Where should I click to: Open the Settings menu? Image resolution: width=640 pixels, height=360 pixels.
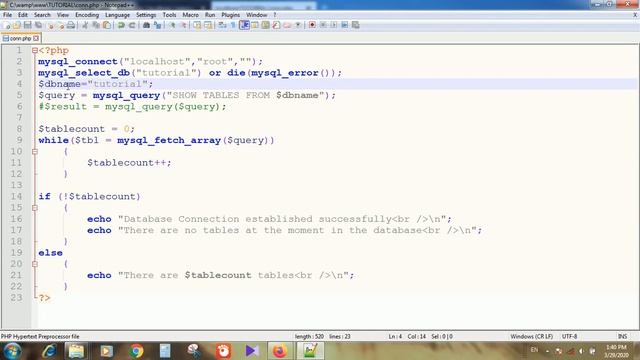point(146,15)
